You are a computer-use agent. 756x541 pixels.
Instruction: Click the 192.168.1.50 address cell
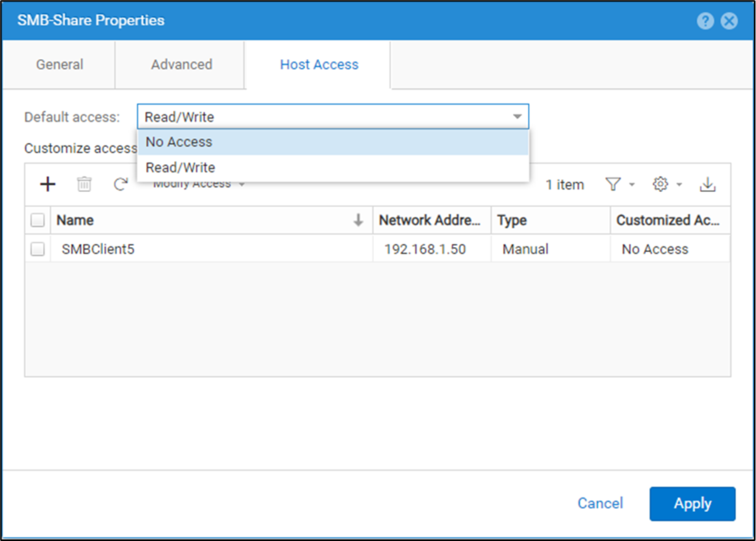[432, 249]
